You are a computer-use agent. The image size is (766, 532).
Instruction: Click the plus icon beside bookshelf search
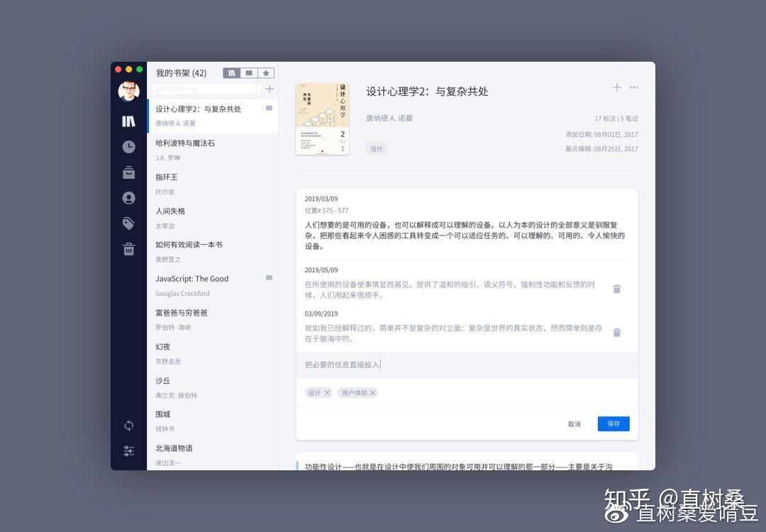click(270, 89)
